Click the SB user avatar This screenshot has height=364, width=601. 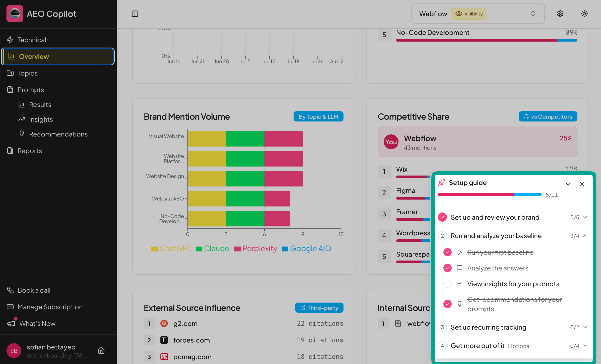coord(14,350)
